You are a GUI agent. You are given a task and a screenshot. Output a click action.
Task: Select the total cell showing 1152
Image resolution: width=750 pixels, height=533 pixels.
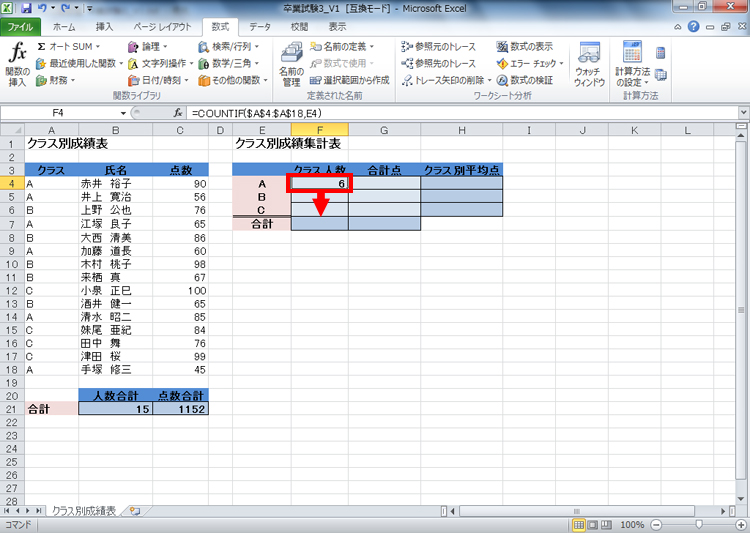[181, 409]
